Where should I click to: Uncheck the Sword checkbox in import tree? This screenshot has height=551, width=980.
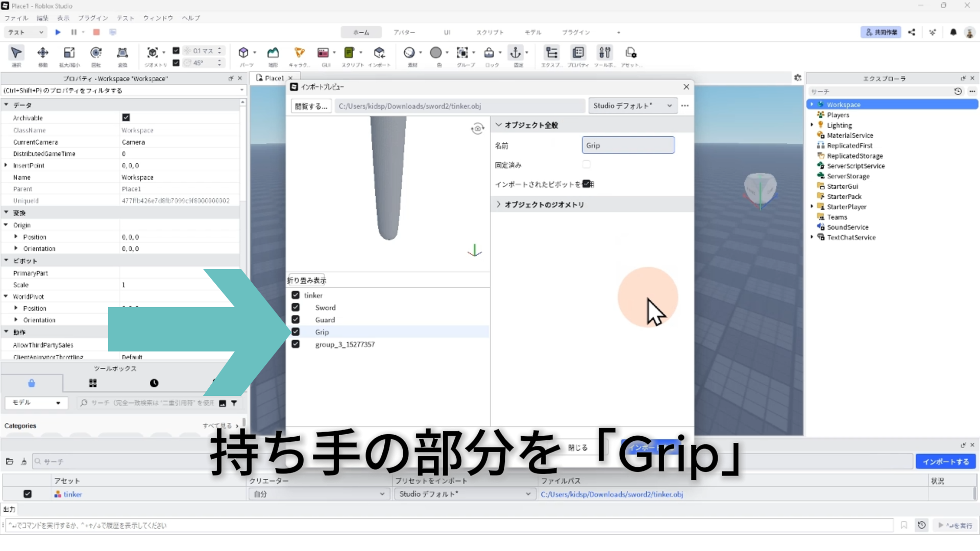[x=296, y=308]
